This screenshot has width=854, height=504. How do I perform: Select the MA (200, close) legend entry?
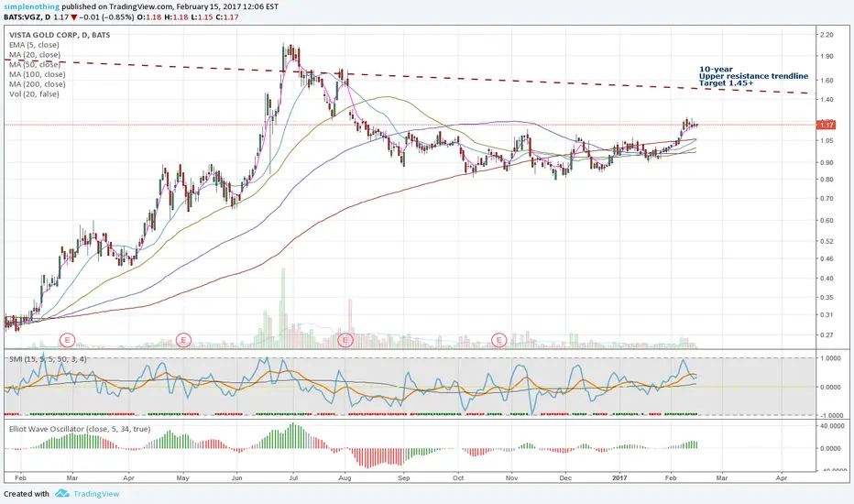pos(37,84)
